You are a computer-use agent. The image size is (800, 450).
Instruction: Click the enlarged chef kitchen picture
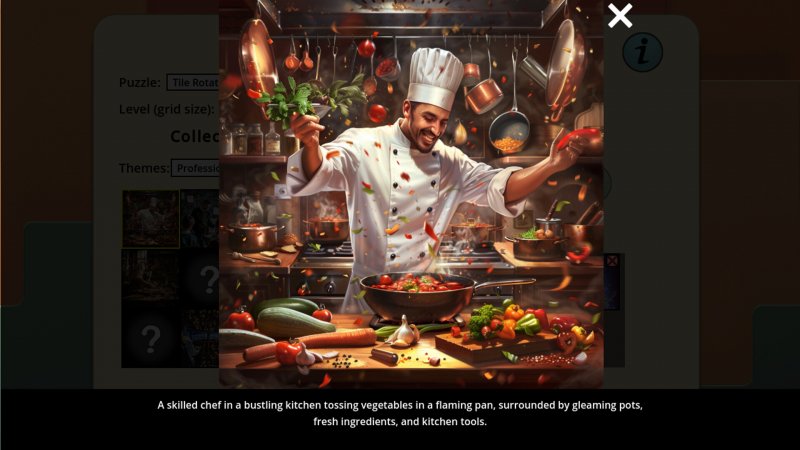[411, 194]
